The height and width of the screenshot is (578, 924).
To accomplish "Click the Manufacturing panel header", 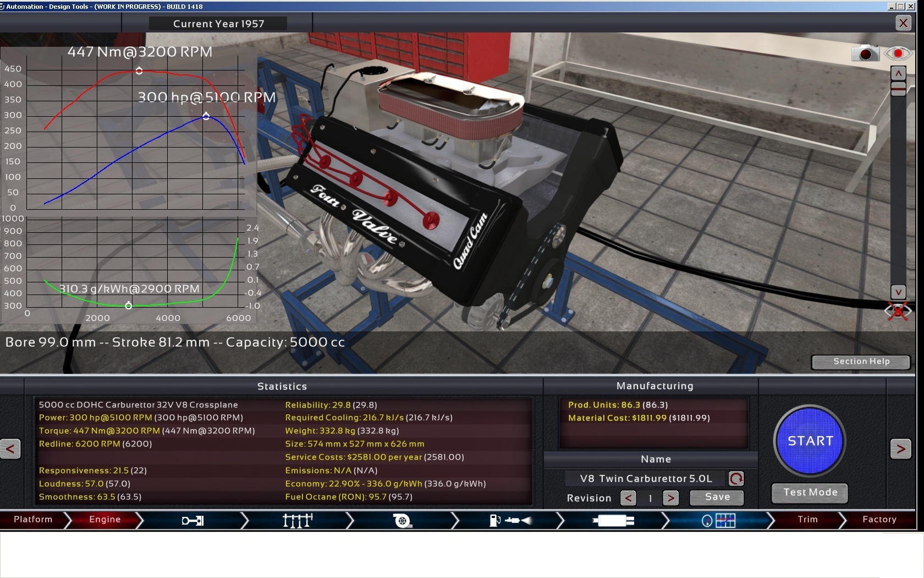I will tap(654, 386).
